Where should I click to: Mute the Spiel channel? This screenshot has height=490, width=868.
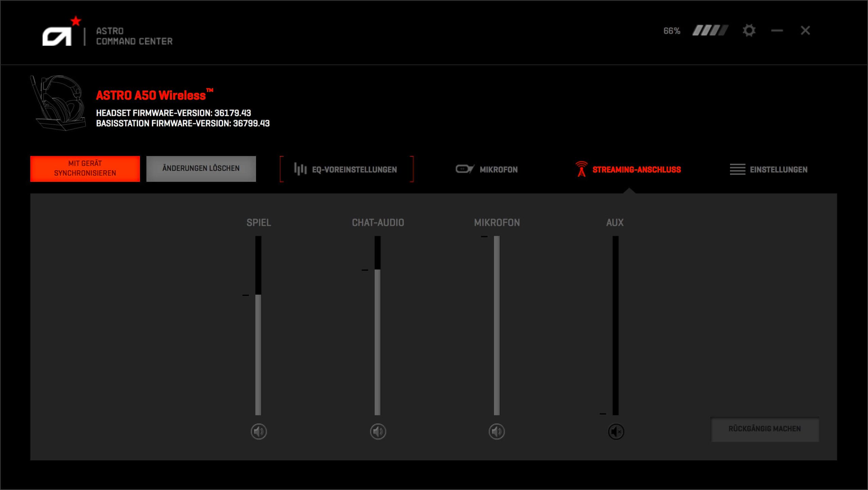click(259, 432)
